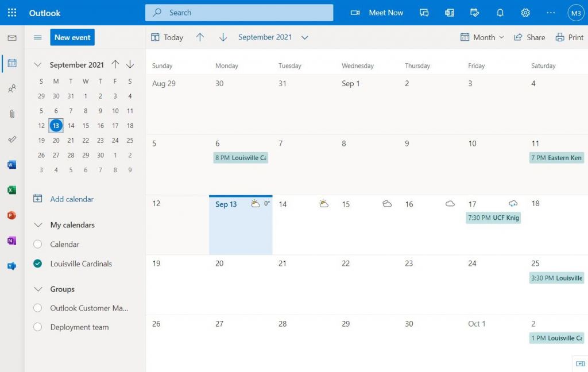Launch Word from the left sidebar

point(11,165)
